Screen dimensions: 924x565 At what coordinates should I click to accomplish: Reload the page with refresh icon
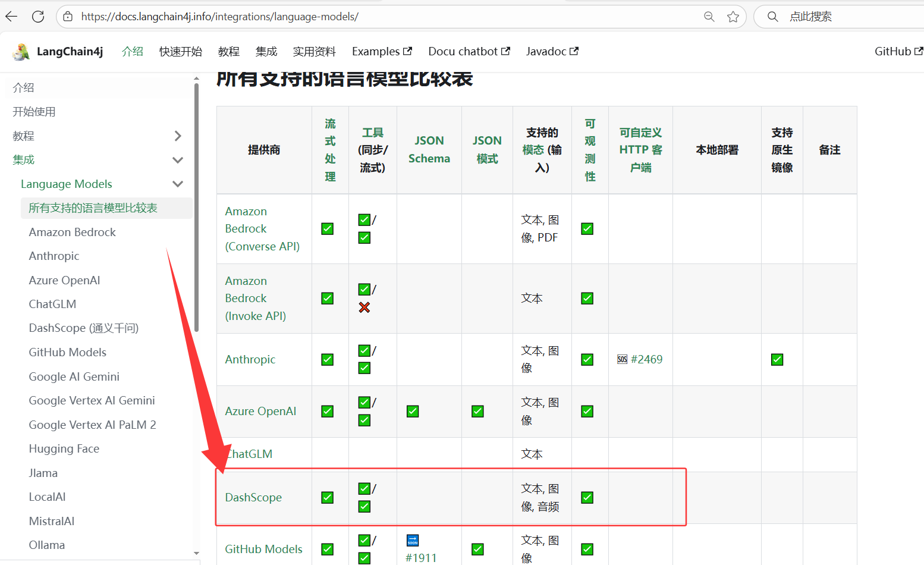coord(38,17)
